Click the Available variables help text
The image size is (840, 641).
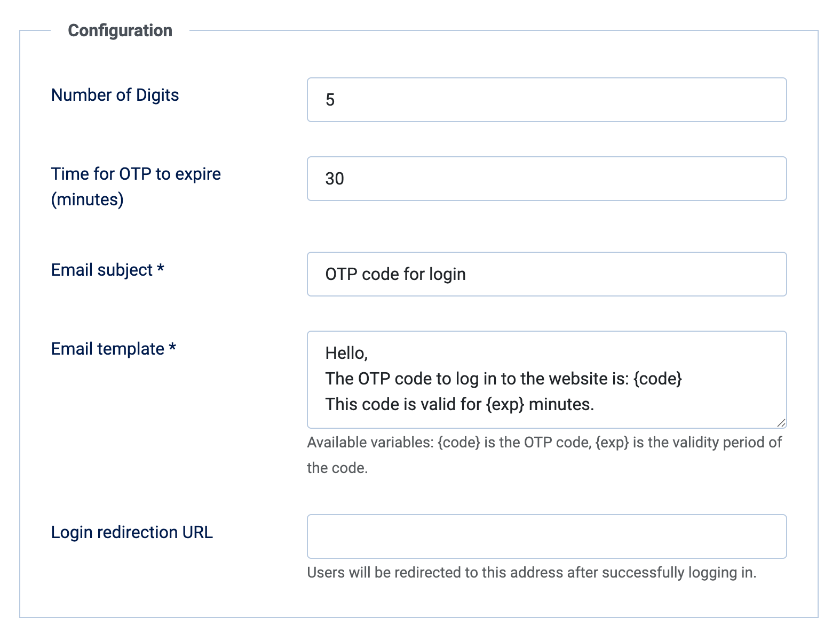click(544, 443)
